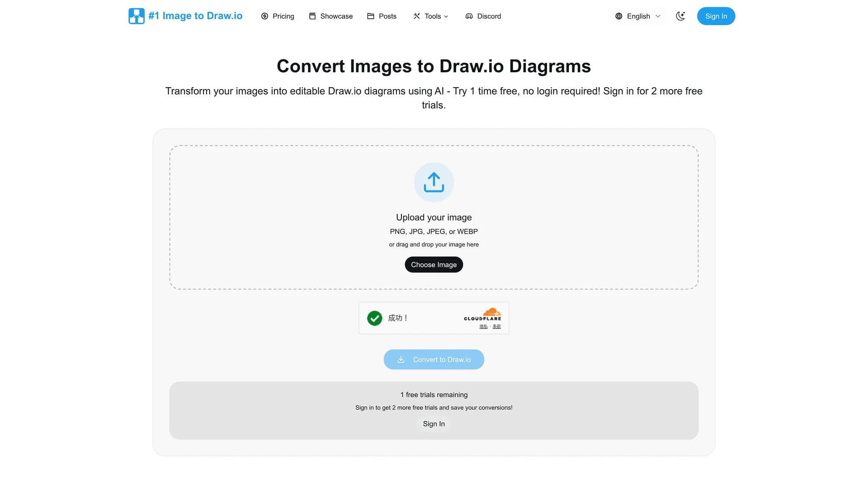Click the upload arrow icon
Viewport: 868px width, 488px height.
click(x=434, y=182)
